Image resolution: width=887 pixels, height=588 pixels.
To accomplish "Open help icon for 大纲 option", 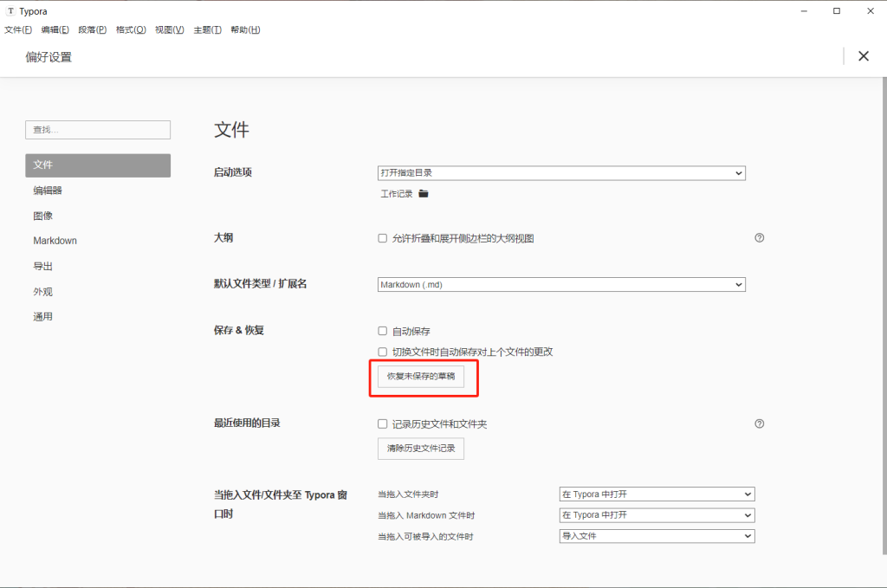I will (759, 238).
